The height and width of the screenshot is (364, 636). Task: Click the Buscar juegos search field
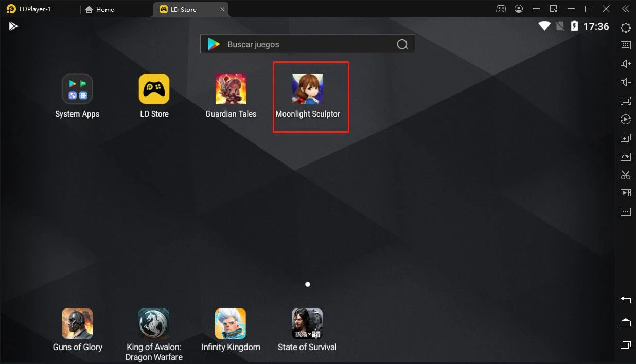[x=308, y=44]
